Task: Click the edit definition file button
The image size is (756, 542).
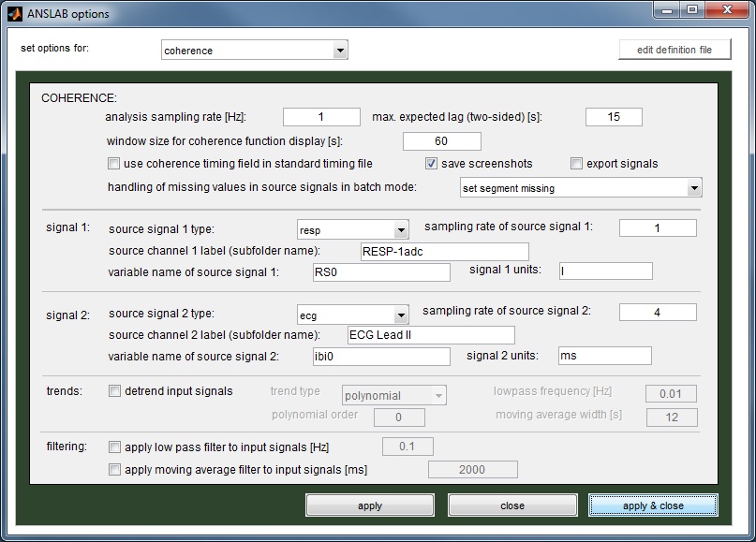Action: [x=674, y=50]
